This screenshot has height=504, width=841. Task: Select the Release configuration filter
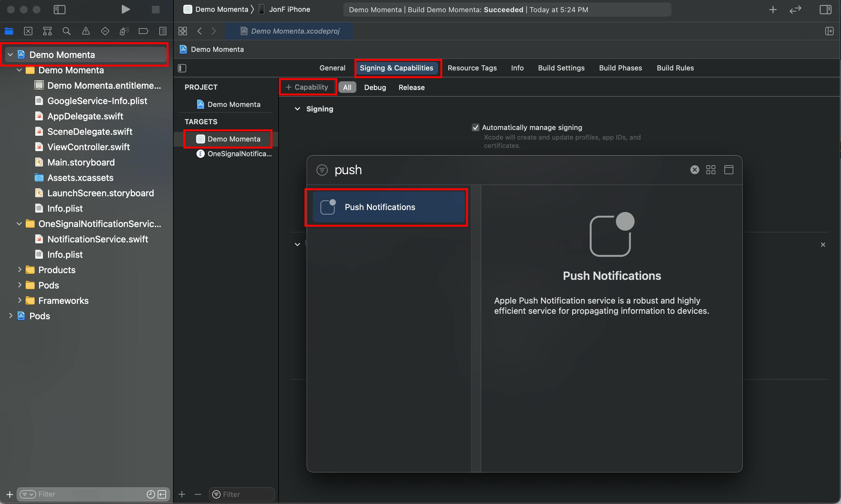411,88
